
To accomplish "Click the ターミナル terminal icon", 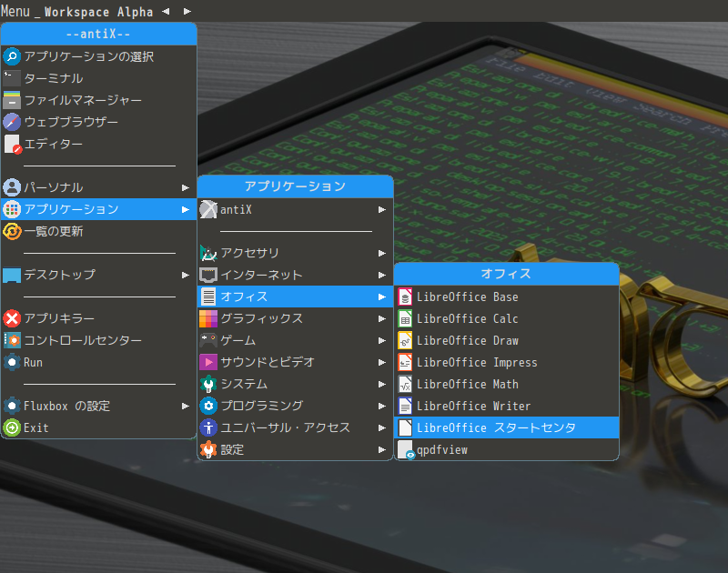I will 12,78.
